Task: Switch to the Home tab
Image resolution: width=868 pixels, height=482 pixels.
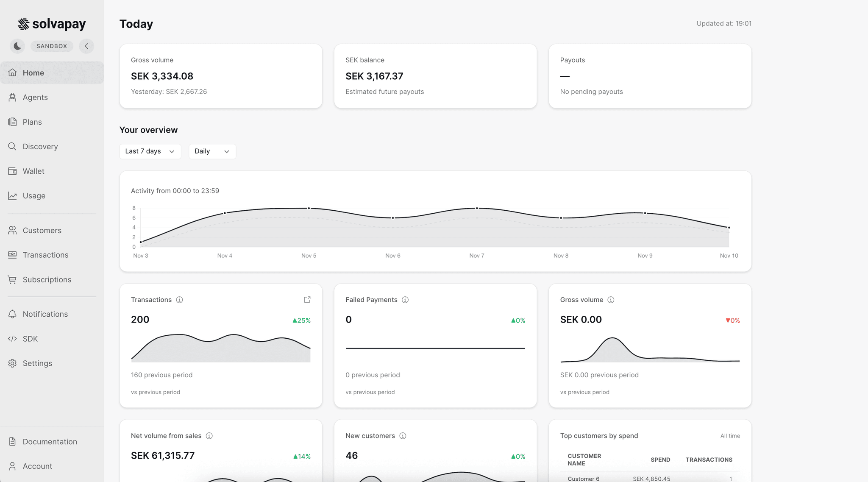Action: (x=33, y=72)
